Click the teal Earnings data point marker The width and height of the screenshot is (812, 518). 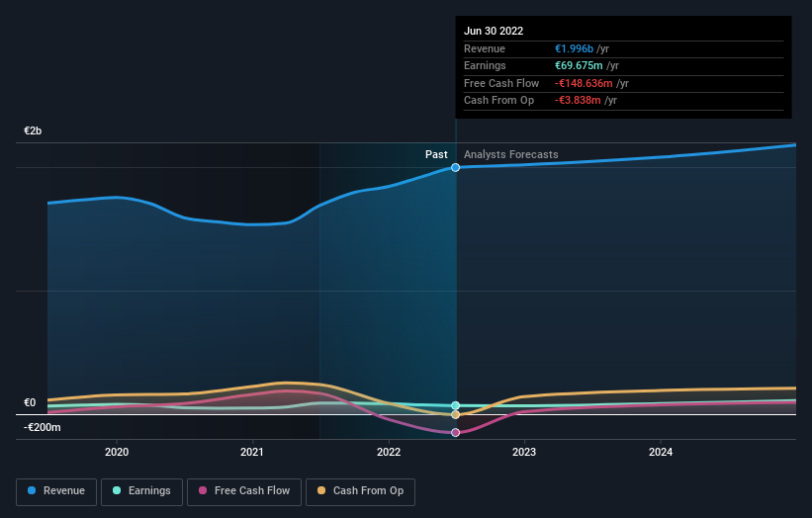455,405
